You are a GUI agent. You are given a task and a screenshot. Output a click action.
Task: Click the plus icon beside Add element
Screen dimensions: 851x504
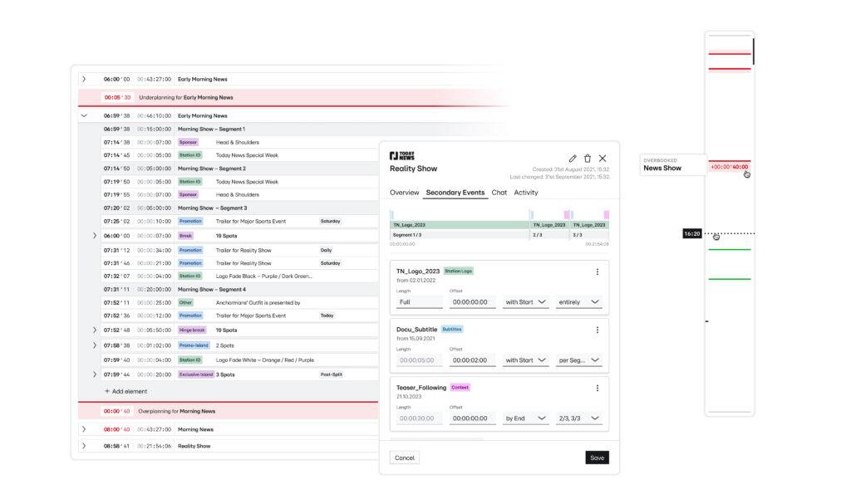tap(106, 391)
